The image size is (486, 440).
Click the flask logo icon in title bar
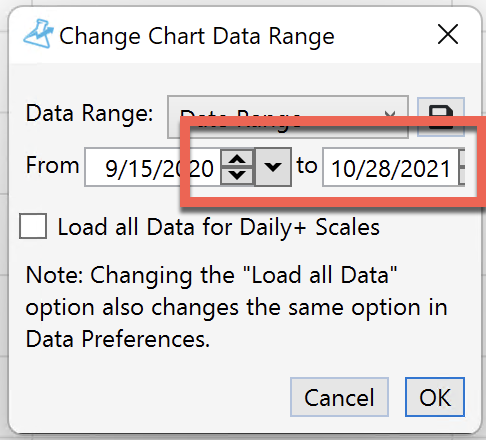39,34
